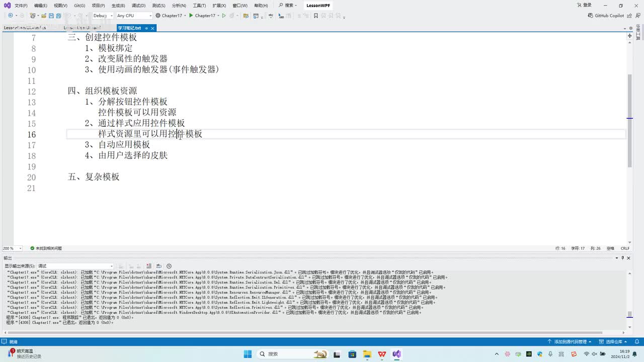Image resolution: width=644 pixels, height=362 pixels.
Task: Click the 登录 sign-in button
Action: click(583, 5)
